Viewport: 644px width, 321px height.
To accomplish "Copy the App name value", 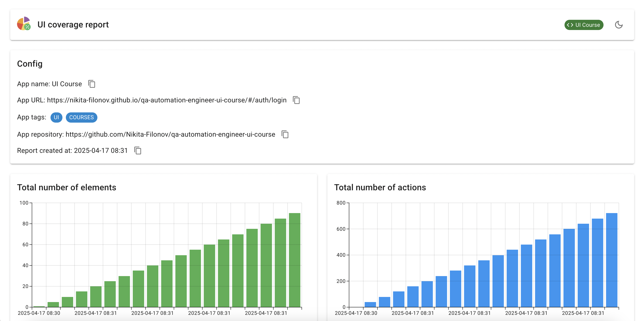I will tap(92, 84).
